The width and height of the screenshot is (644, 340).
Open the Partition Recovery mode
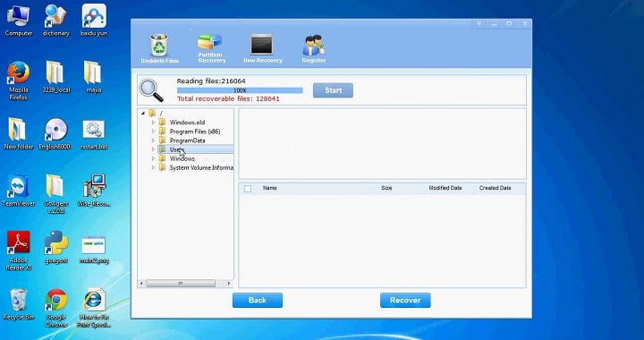coord(211,48)
